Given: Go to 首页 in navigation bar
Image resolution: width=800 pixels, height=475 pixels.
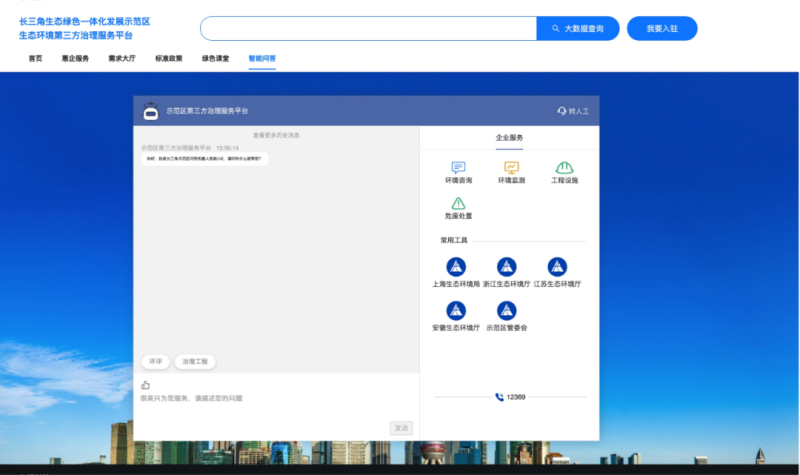Looking at the screenshot, I should [x=35, y=58].
